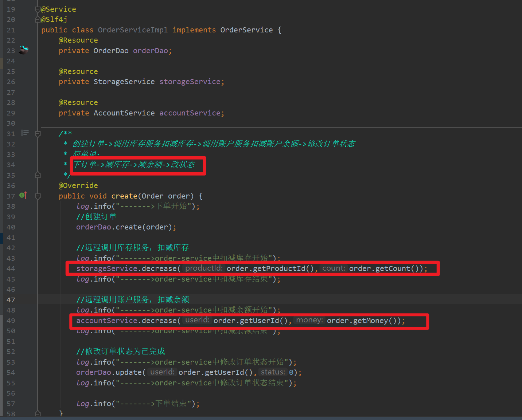
Task: Click order.getCount() call
Action: coord(384,268)
